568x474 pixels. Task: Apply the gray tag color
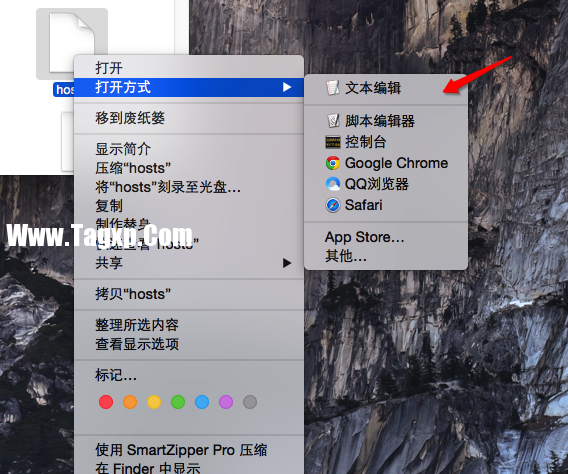(250, 402)
